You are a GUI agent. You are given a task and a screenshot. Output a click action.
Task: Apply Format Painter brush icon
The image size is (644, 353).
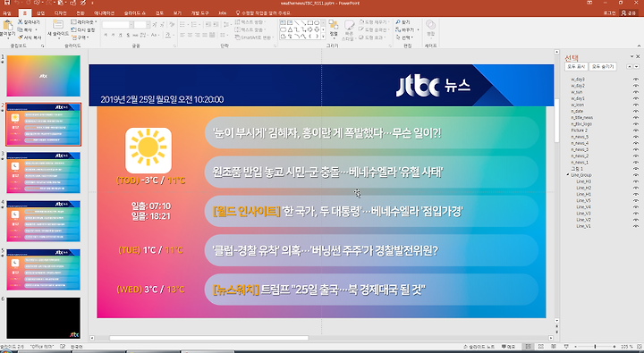click(20, 38)
